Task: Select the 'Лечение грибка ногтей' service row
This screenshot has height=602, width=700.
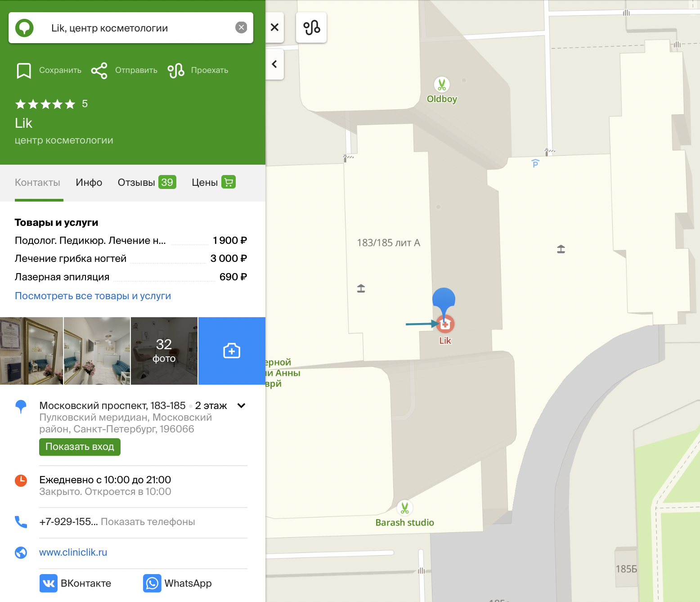Action: pyautogui.click(x=131, y=259)
